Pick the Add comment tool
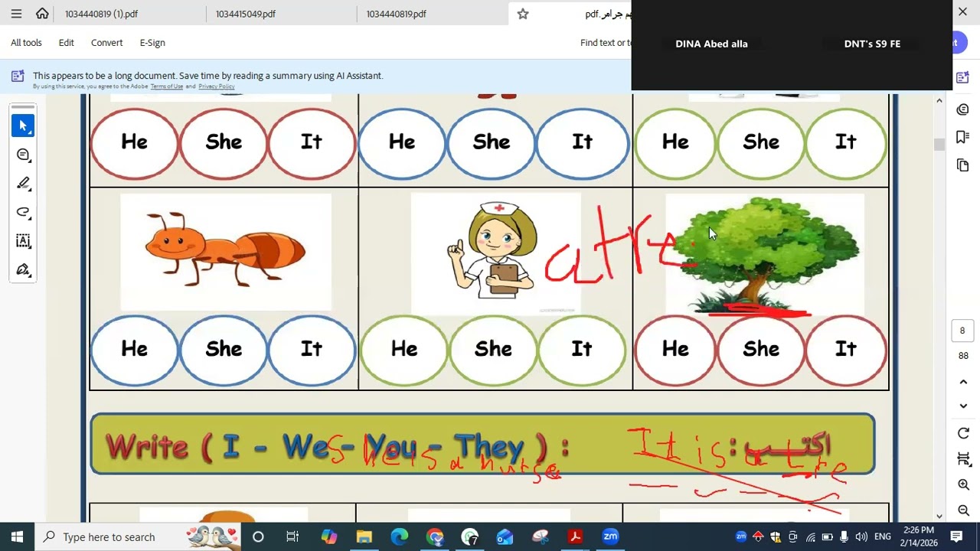 pos(23,155)
